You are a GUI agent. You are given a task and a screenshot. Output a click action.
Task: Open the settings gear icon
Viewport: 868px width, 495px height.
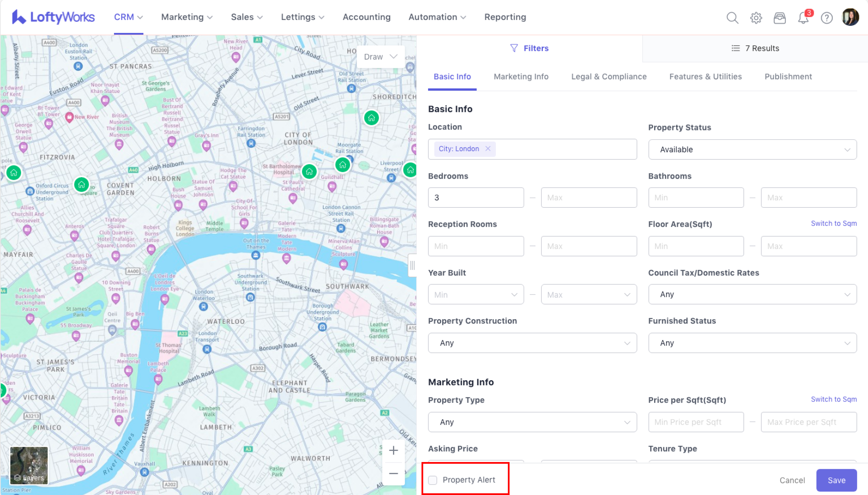[756, 18]
